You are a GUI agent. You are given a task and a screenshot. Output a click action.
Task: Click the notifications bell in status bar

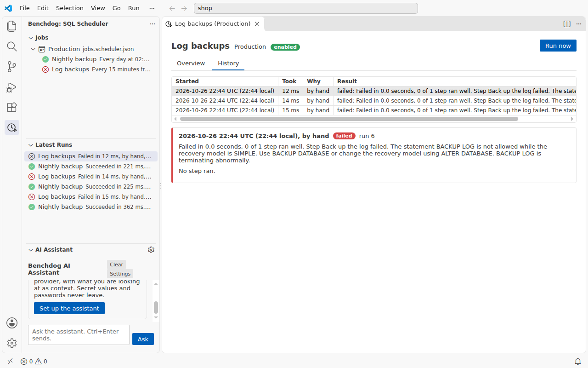pyautogui.click(x=578, y=362)
